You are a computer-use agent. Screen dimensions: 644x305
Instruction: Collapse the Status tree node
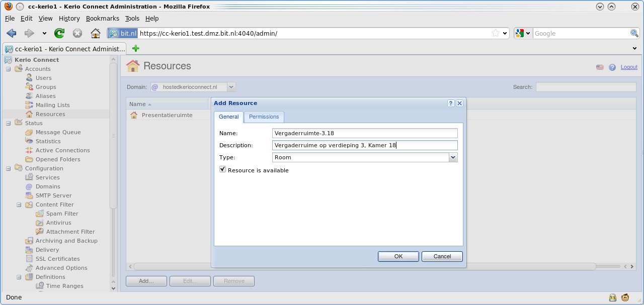point(8,123)
